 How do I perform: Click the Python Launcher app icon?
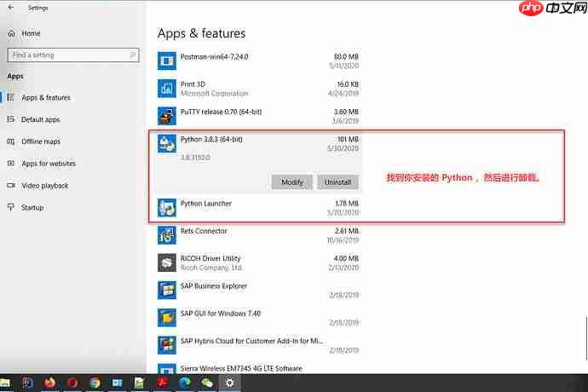click(x=167, y=207)
